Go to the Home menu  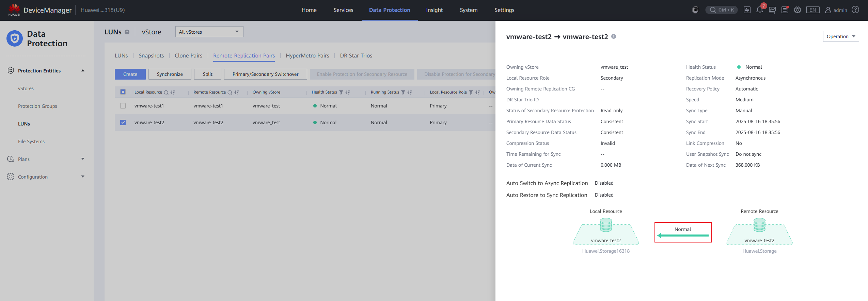point(309,10)
